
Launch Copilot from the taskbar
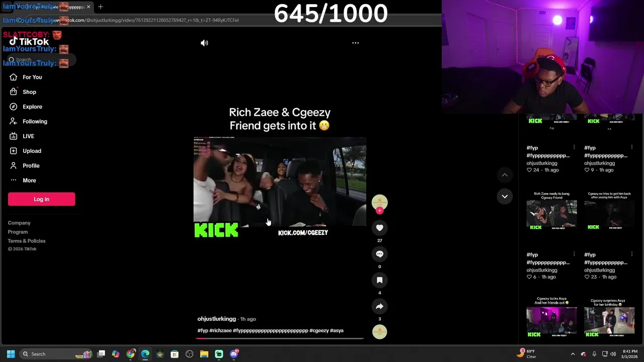[116, 354]
